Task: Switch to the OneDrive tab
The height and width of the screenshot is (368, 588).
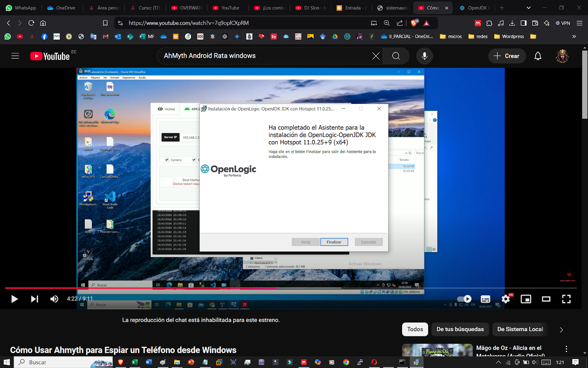Action: coord(61,8)
